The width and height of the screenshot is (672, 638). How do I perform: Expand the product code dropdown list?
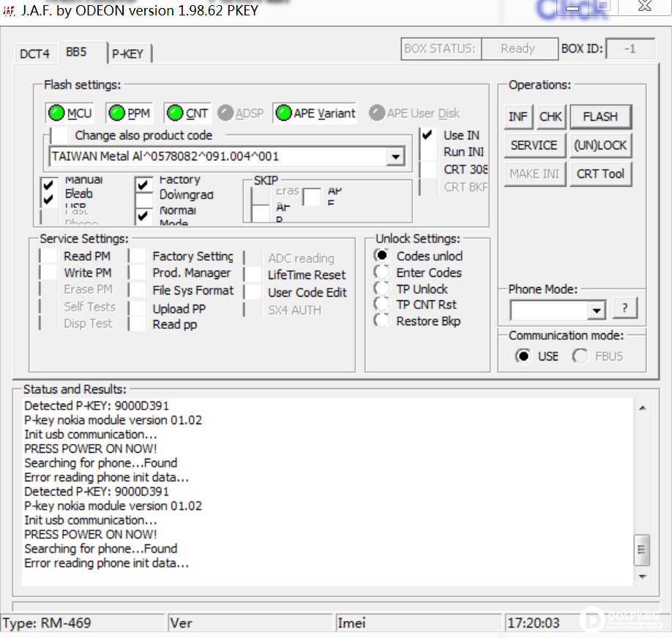pos(395,157)
